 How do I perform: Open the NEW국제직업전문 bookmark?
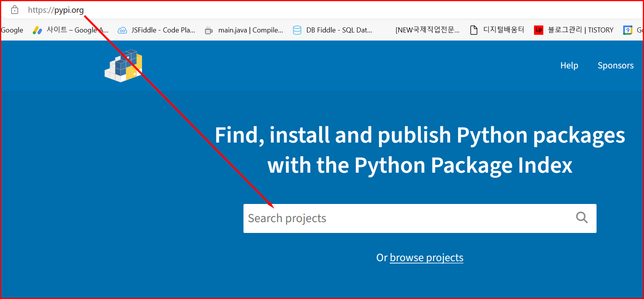coord(428,30)
